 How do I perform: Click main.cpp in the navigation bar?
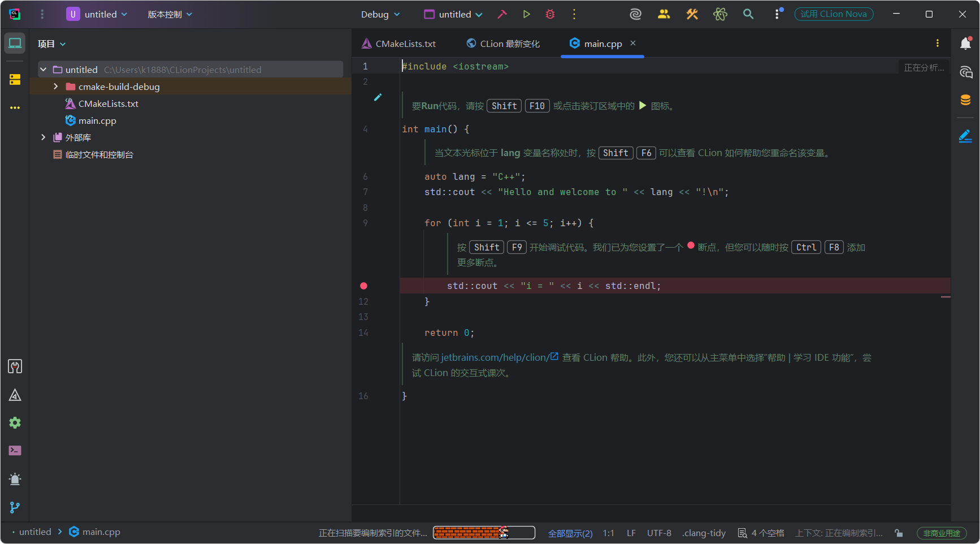94,532
